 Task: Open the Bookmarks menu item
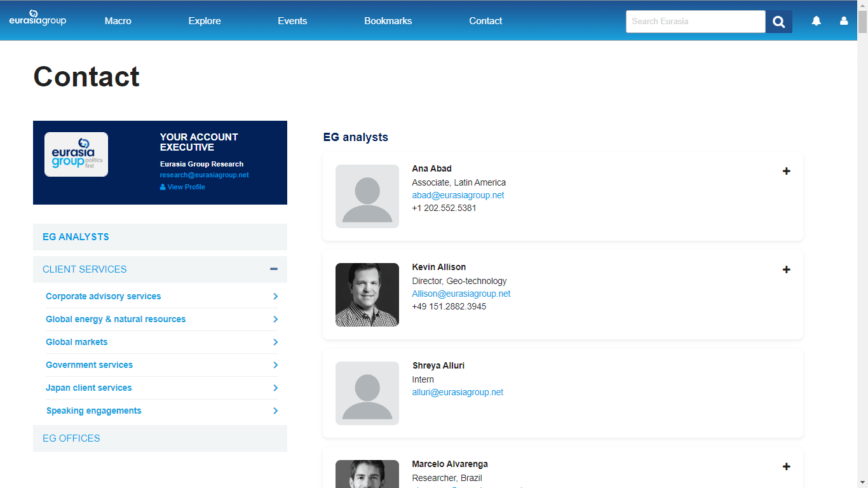coord(388,20)
